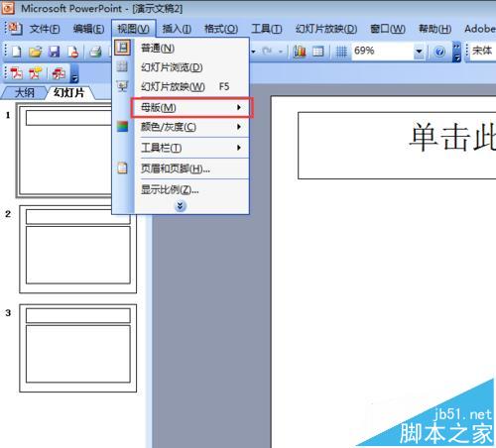Image resolution: width=496 pixels, height=448 pixels.
Task: Click the New document icon
Action: 17,52
